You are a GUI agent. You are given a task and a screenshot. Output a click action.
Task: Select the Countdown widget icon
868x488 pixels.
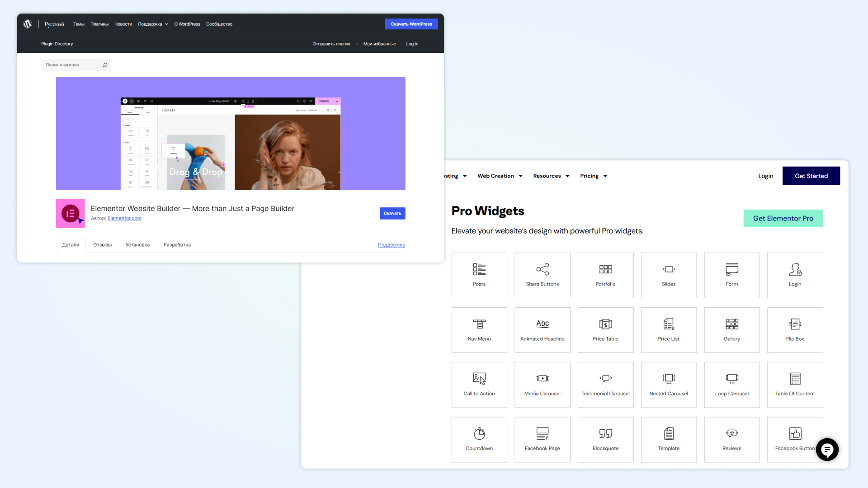479,434
